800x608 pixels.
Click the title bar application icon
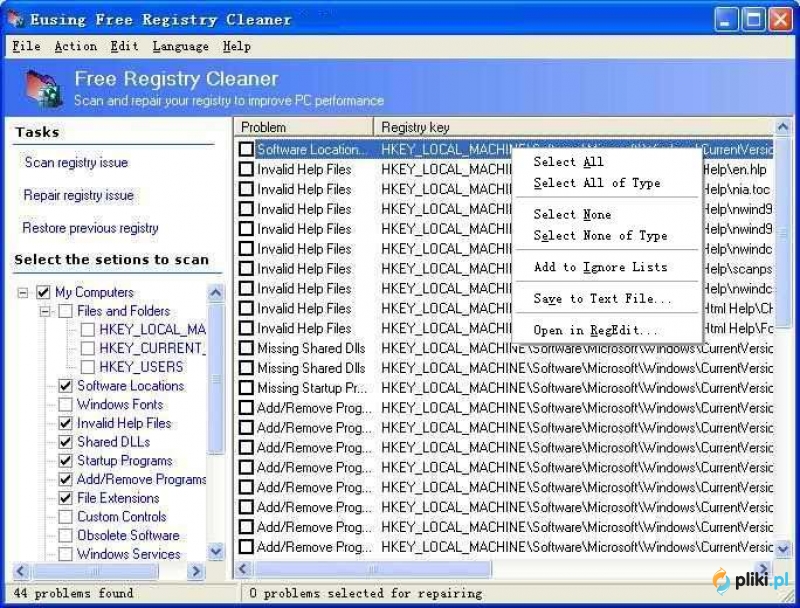(x=15, y=19)
